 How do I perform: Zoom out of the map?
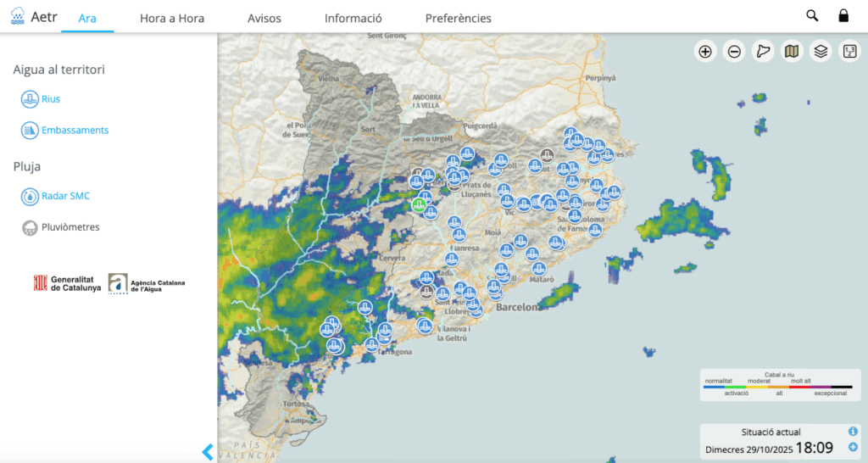(734, 52)
